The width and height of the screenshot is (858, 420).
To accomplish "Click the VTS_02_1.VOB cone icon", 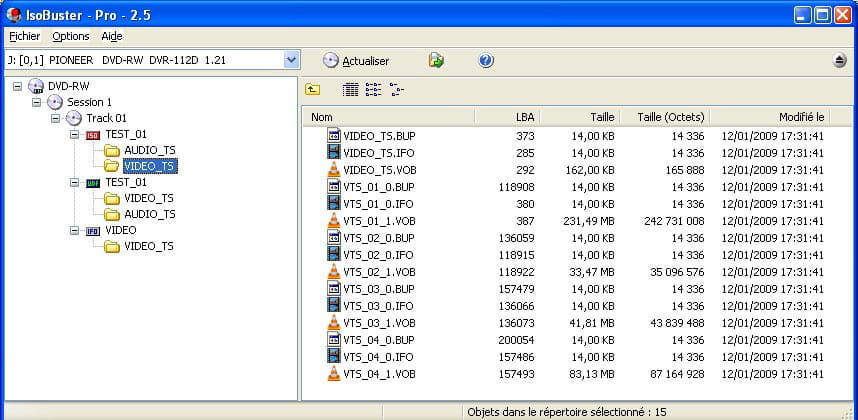I will 334,272.
